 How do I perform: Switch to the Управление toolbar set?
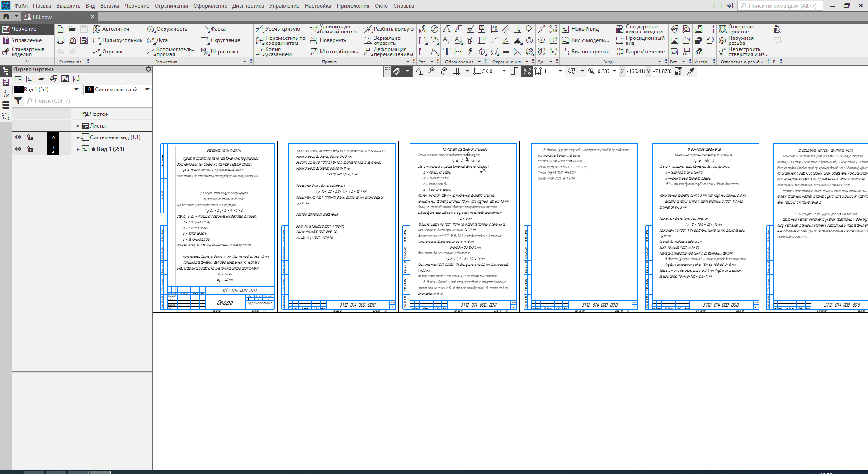pyautogui.click(x=26, y=40)
